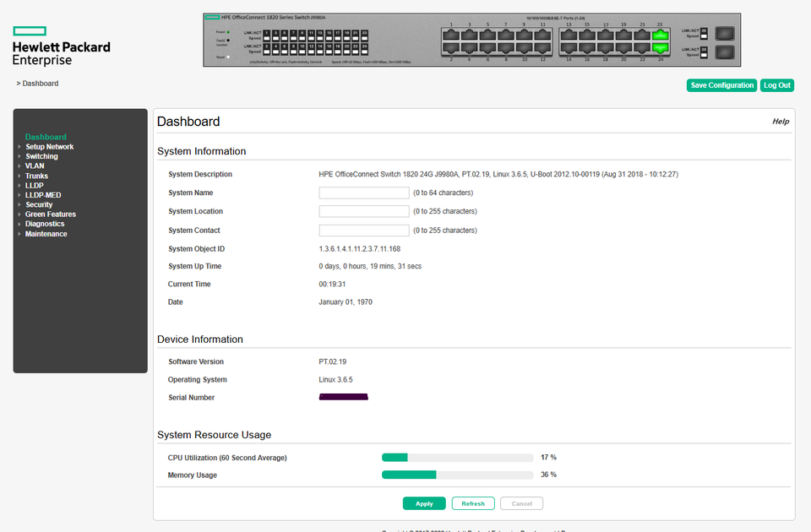
Task: Select port 15 on the switch graphic
Action: pyautogui.click(x=587, y=35)
